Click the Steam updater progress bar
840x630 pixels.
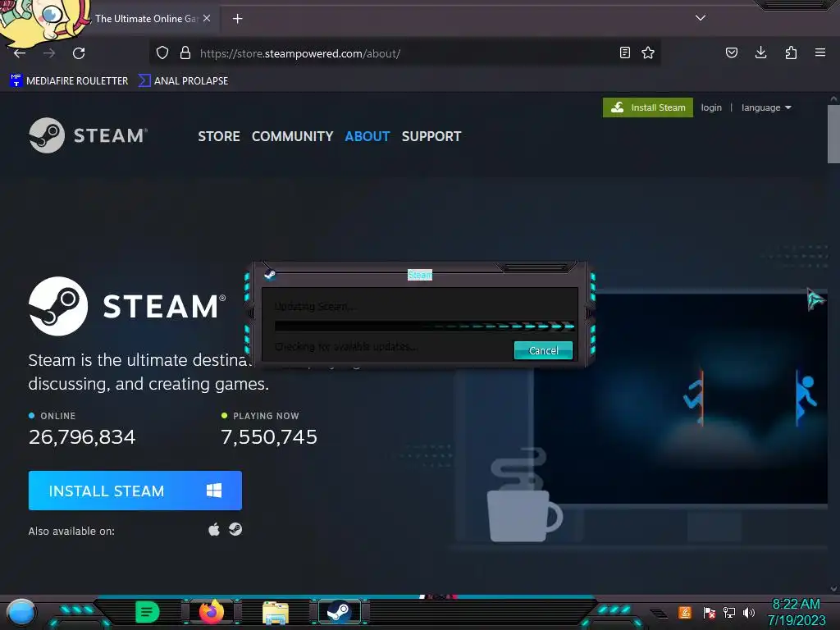424,326
